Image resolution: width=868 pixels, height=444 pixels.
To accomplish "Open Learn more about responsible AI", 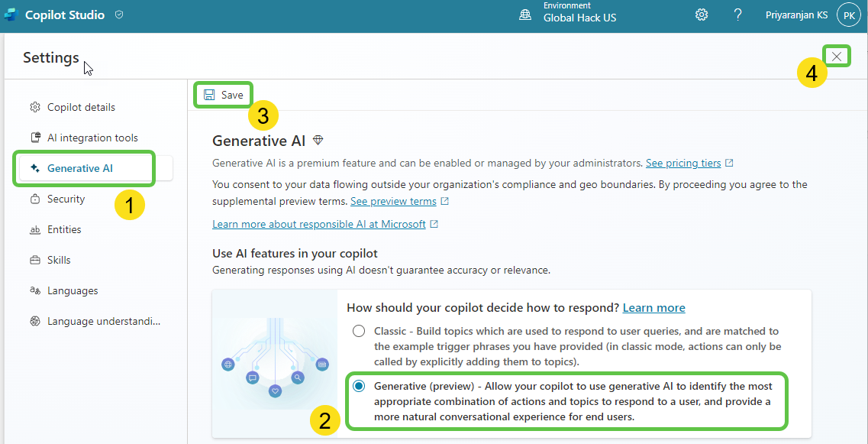I will point(319,224).
